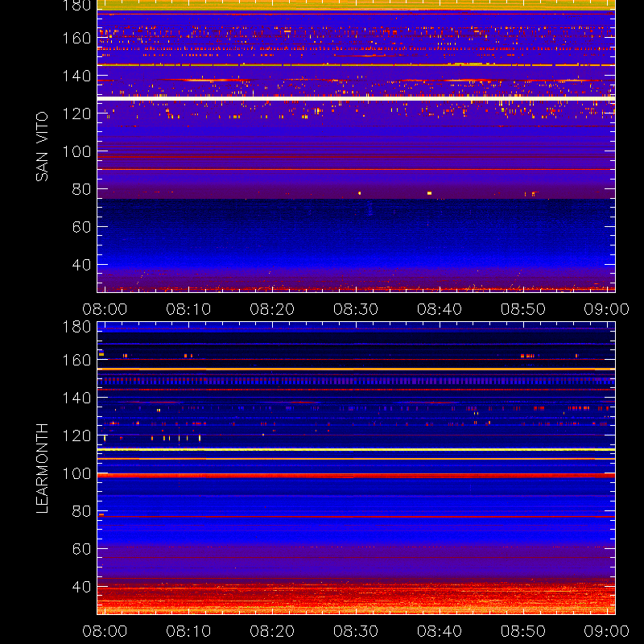
Task: Select the 160 frequency label on San Vito axis
Action: [76, 38]
